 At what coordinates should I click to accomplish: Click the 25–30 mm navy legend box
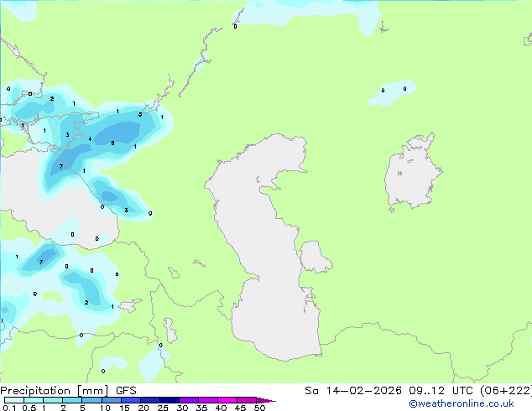[170, 400]
